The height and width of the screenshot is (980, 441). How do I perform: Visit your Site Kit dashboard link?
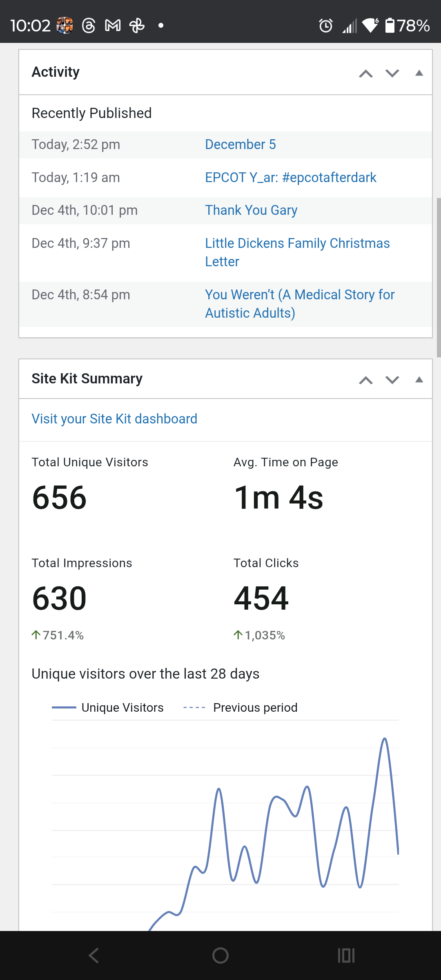pos(114,419)
